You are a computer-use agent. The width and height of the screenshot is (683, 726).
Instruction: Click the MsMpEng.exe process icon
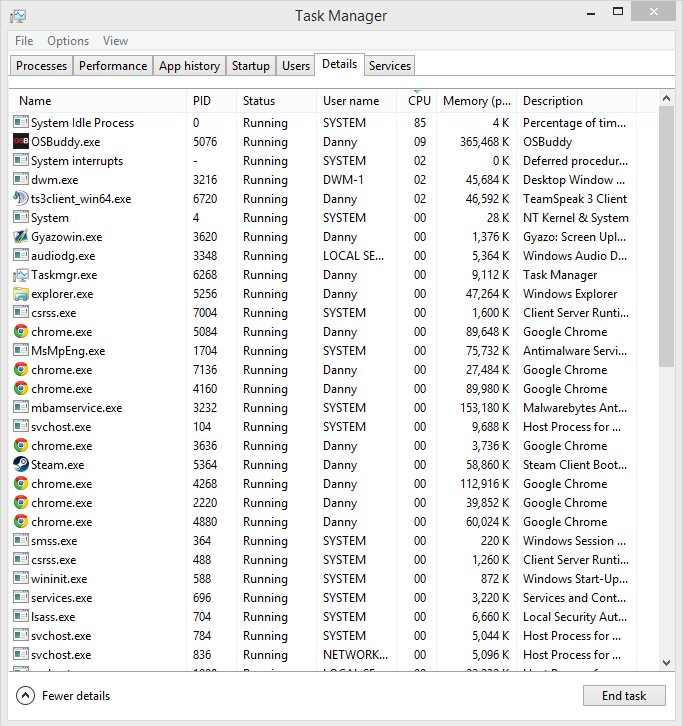[x=21, y=350]
